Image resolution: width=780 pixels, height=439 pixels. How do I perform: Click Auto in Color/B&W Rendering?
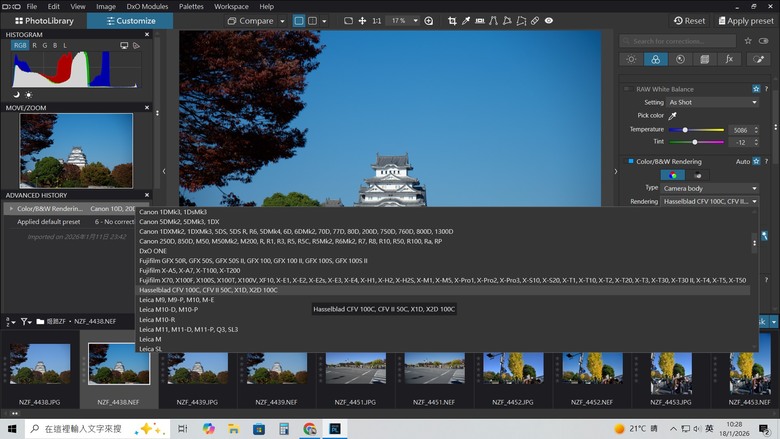[x=743, y=162]
